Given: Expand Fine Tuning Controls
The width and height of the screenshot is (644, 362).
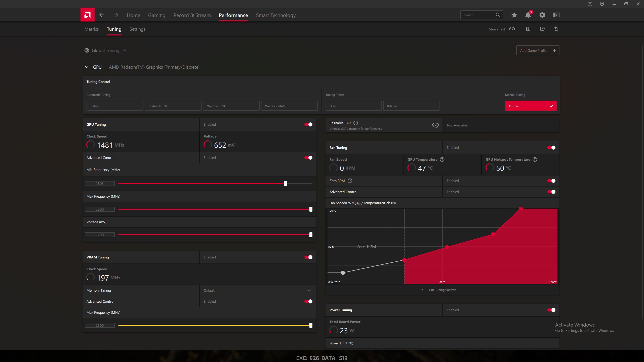Looking at the screenshot, I should tap(438, 290).
